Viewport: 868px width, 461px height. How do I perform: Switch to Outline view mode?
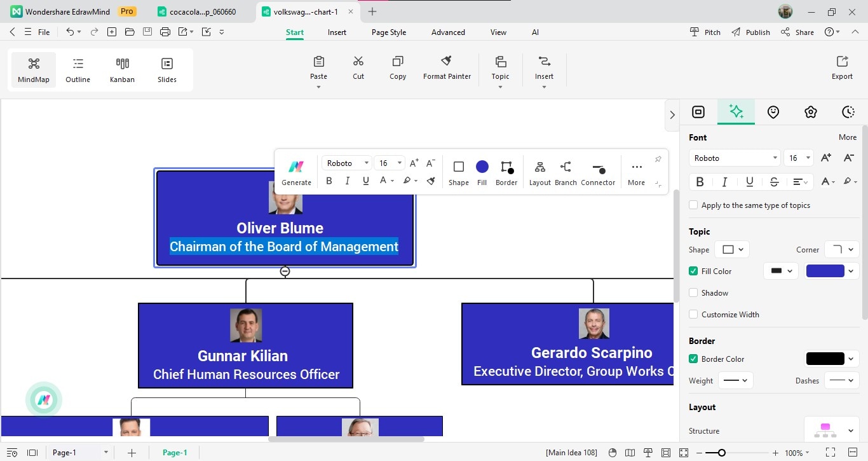tap(78, 70)
